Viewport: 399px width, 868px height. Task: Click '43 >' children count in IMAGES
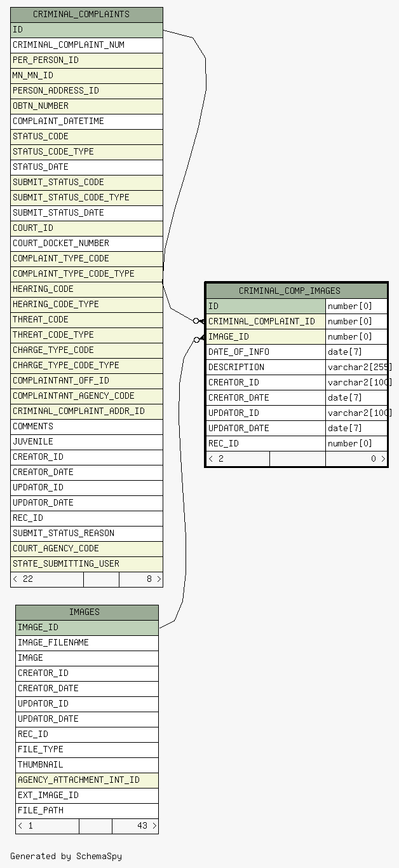click(135, 826)
